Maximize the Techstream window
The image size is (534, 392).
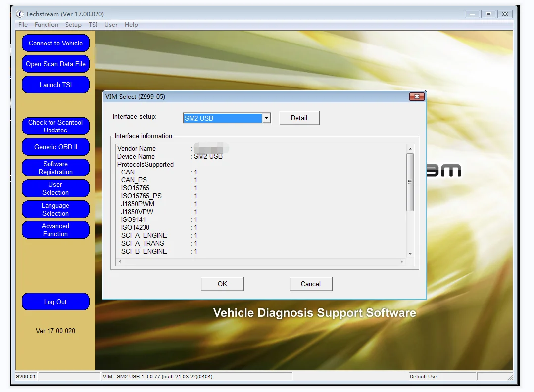click(488, 14)
